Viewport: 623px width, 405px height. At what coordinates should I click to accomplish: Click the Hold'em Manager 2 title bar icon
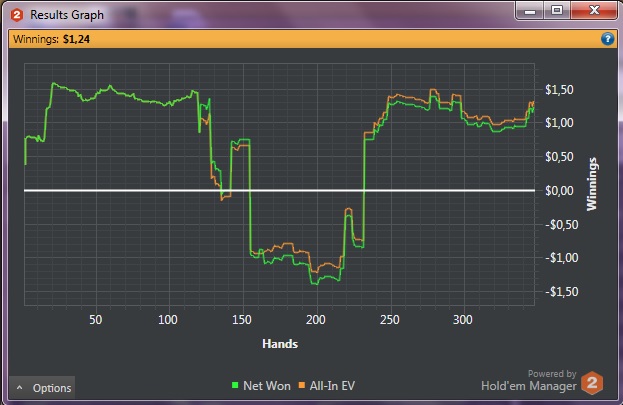click(x=17, y=15)
